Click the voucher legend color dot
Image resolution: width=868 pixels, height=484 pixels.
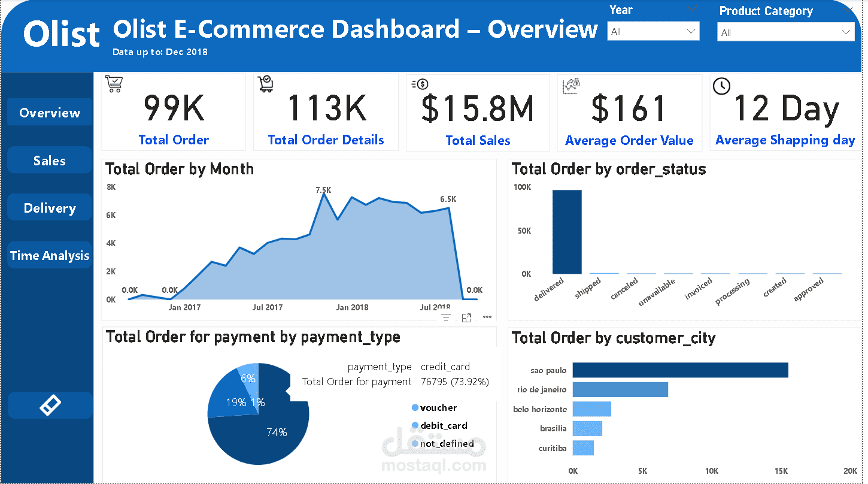pyautogui.click(x=415, y=408)
